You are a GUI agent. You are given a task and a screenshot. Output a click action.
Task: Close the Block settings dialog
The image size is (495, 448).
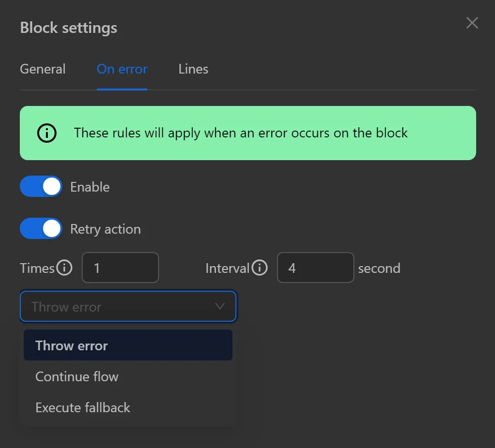472,23
